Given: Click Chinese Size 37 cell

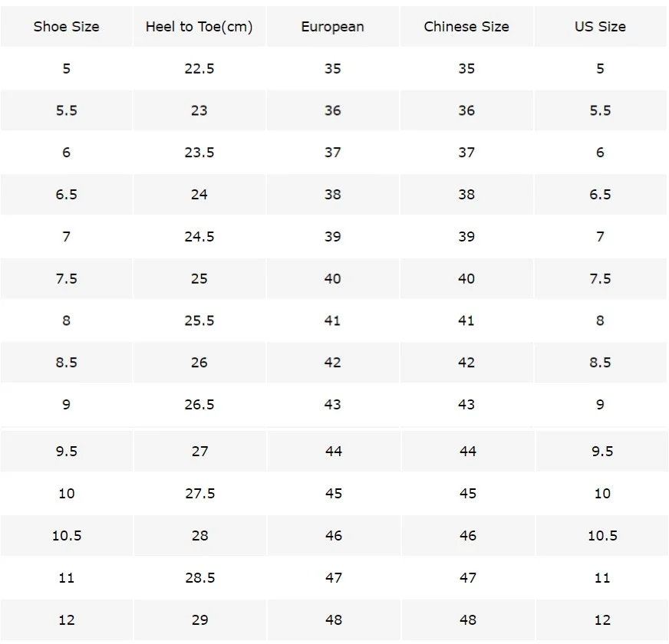Looking at the screenshot, I should (466, 153).
